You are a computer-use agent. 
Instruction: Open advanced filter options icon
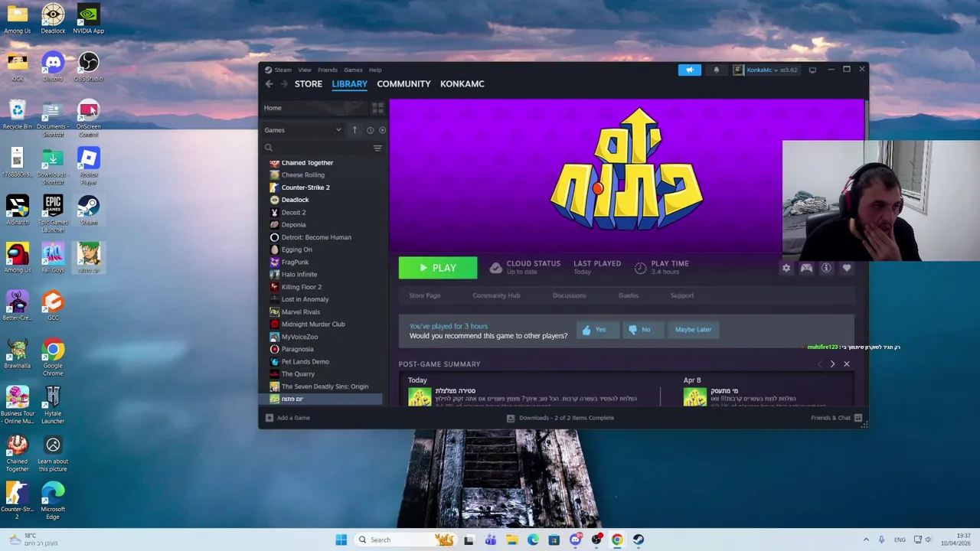[x=377, y=148]
